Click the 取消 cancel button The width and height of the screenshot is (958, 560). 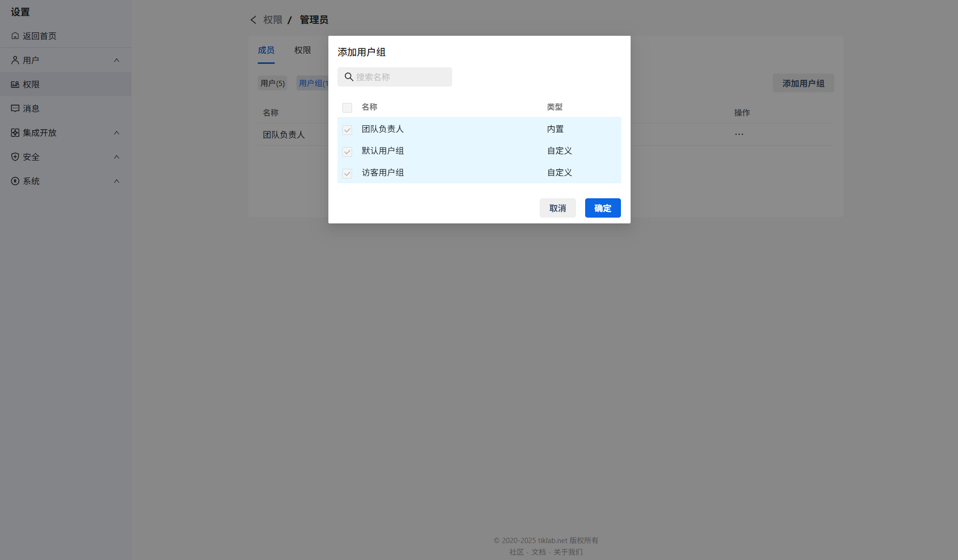coord(557,208)
